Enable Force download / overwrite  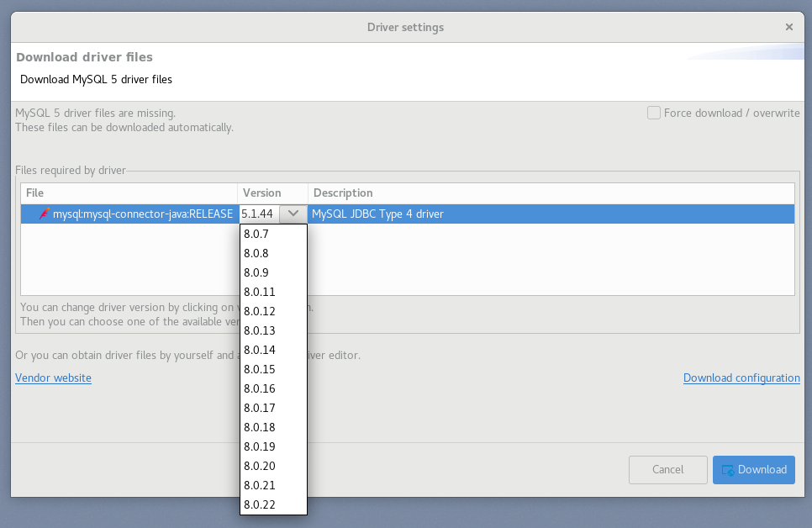pyautogui.click(x=653, y=113)
